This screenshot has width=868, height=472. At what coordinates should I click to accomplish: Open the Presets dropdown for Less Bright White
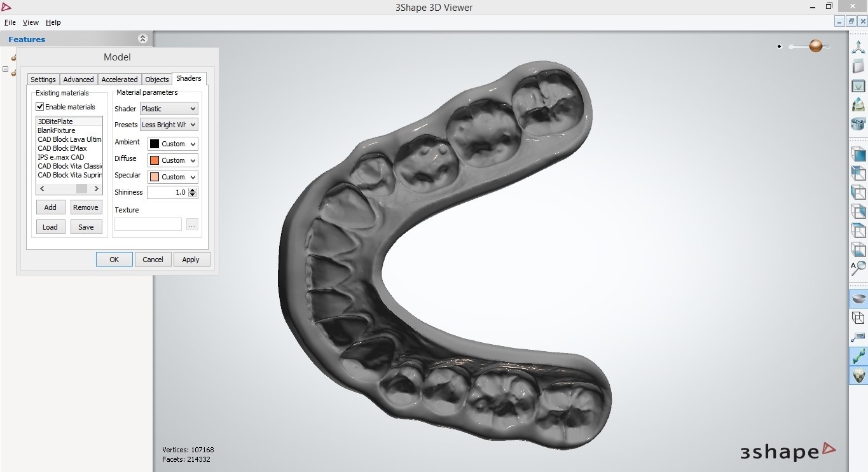point(168,125)
